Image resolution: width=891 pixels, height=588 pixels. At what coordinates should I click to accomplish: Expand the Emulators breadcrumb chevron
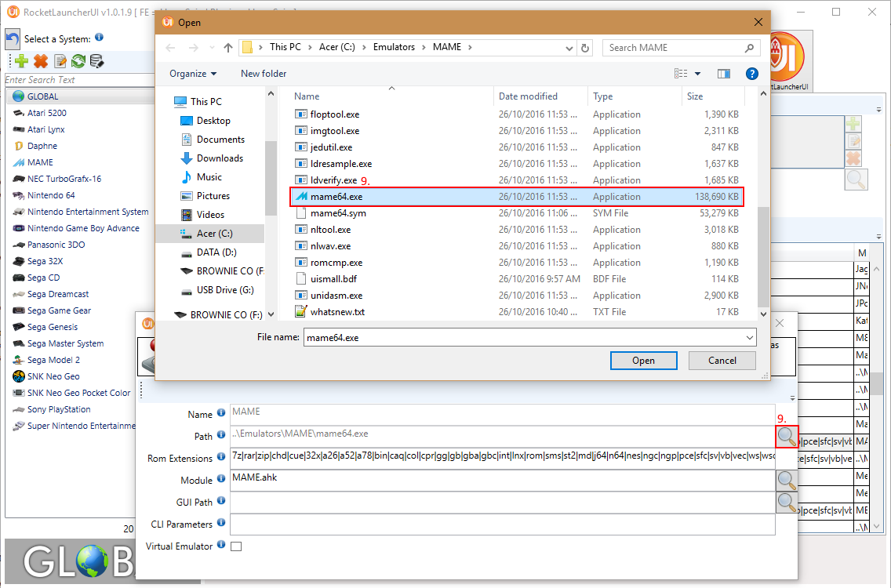pyautogui.click(x=424, y=47)
